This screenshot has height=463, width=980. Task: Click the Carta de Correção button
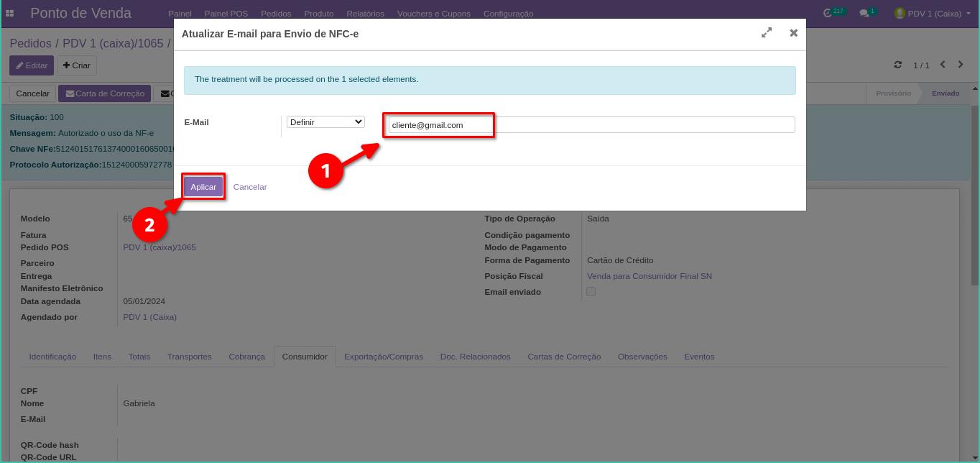click(105, 93)
